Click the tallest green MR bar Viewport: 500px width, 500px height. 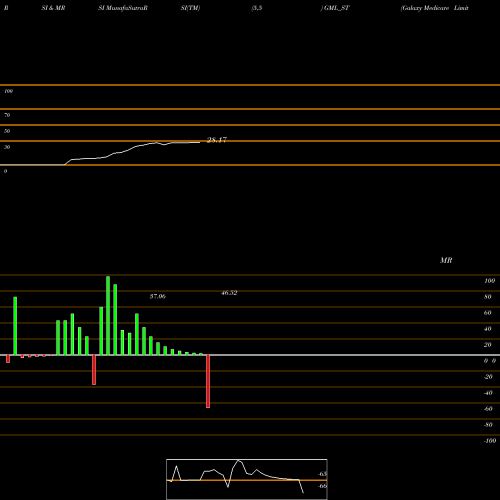point(108,315)
